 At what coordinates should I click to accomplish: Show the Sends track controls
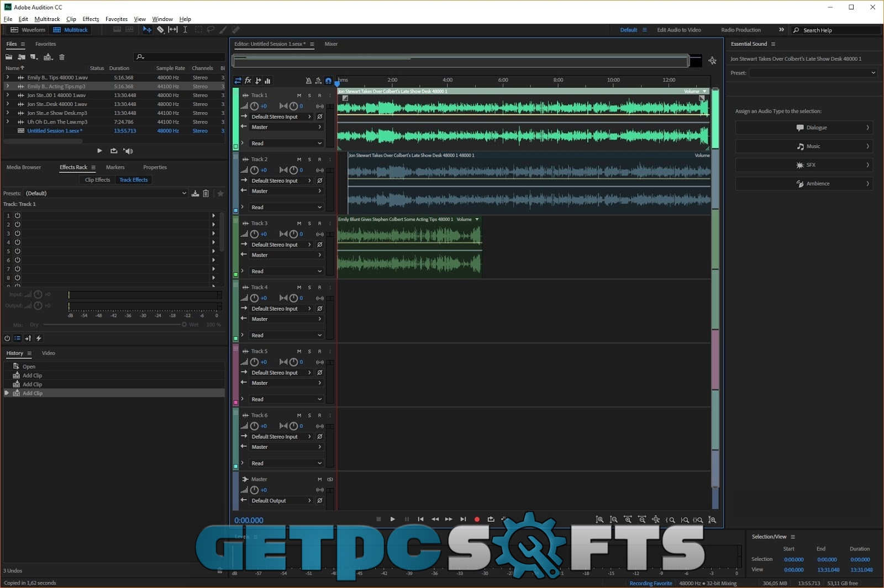point(258,81)
